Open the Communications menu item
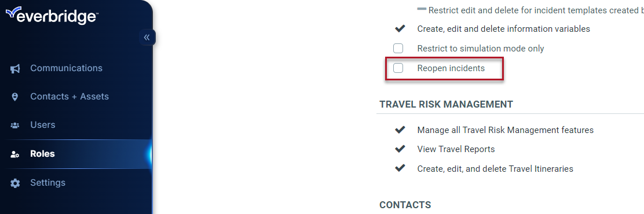Image resolution: width=644 pixels, height=214 pixels. click(66, 68)
